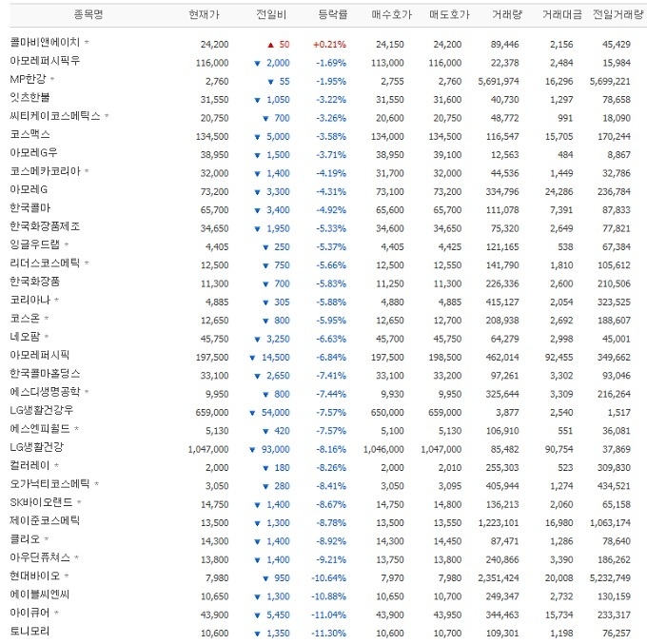Viewport: 647px width, 644px height.
Task: Open stock LG생활건강
Action: click(37, 447)
